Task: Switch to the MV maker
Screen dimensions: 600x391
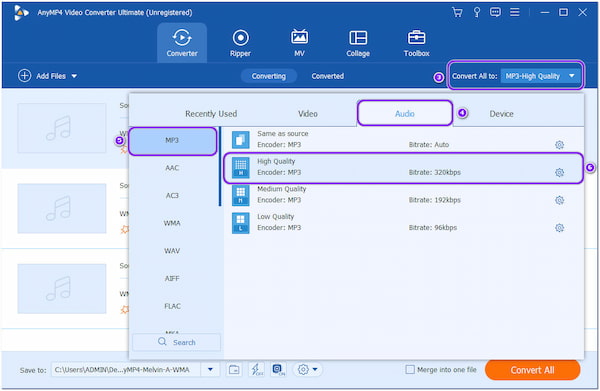Action: coord(299,43)
